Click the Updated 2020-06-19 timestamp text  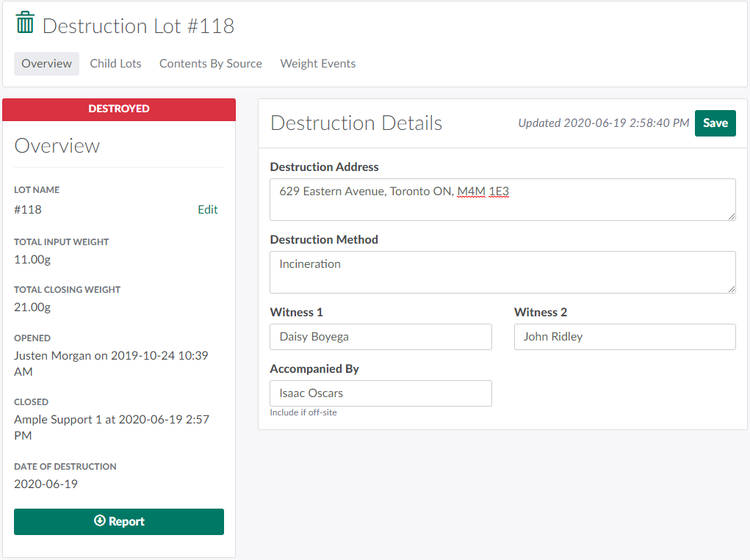coord(603,123)
